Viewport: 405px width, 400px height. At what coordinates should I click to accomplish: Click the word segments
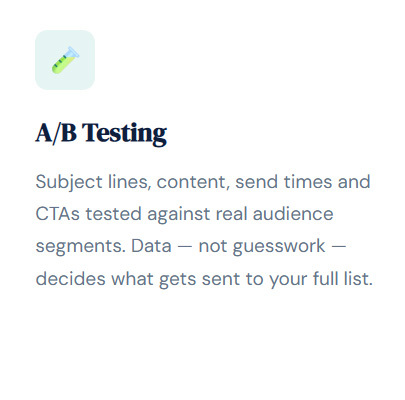click(x=80, y=247)
